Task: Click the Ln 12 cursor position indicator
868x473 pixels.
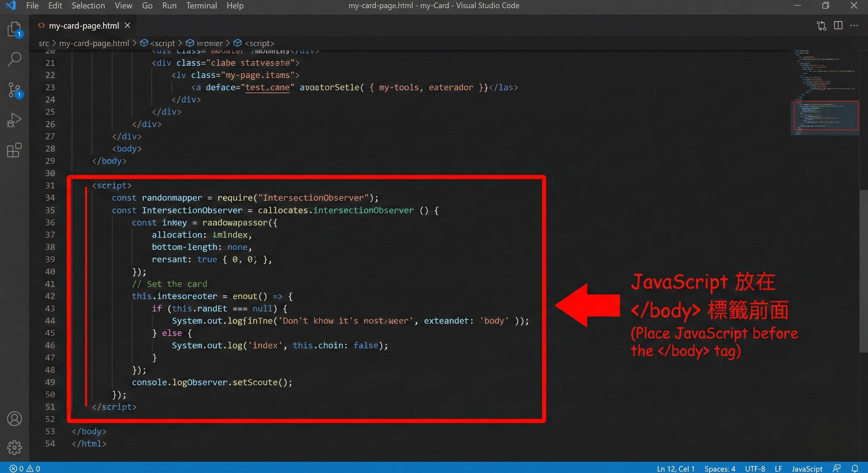Action: tap(675, 469)
